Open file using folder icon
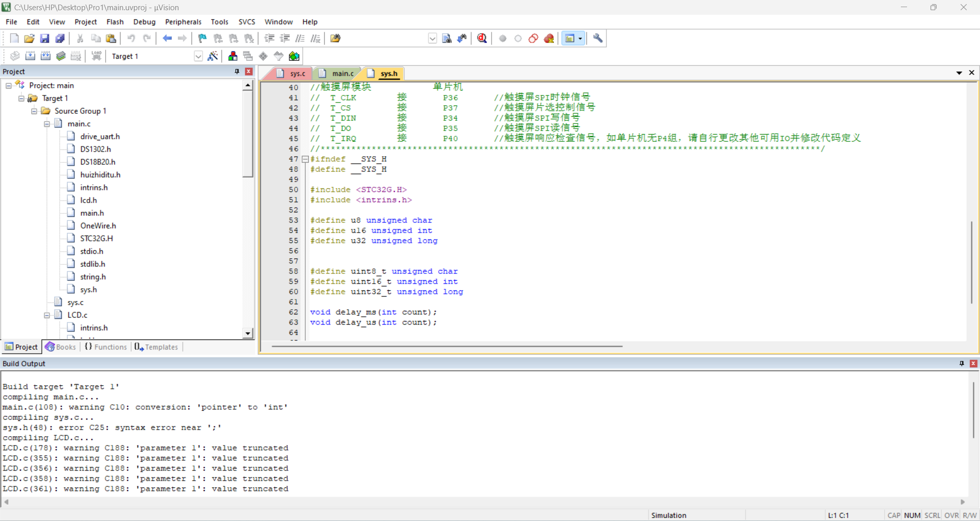Screen dimensions: 980x521 coord(29,38)
